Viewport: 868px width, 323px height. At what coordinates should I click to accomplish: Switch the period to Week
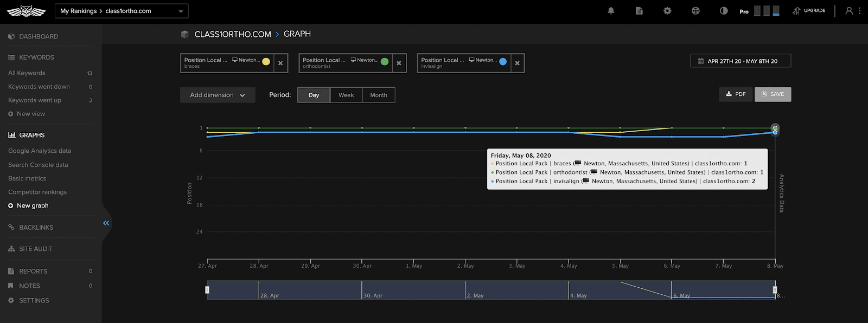coord(346,95)
